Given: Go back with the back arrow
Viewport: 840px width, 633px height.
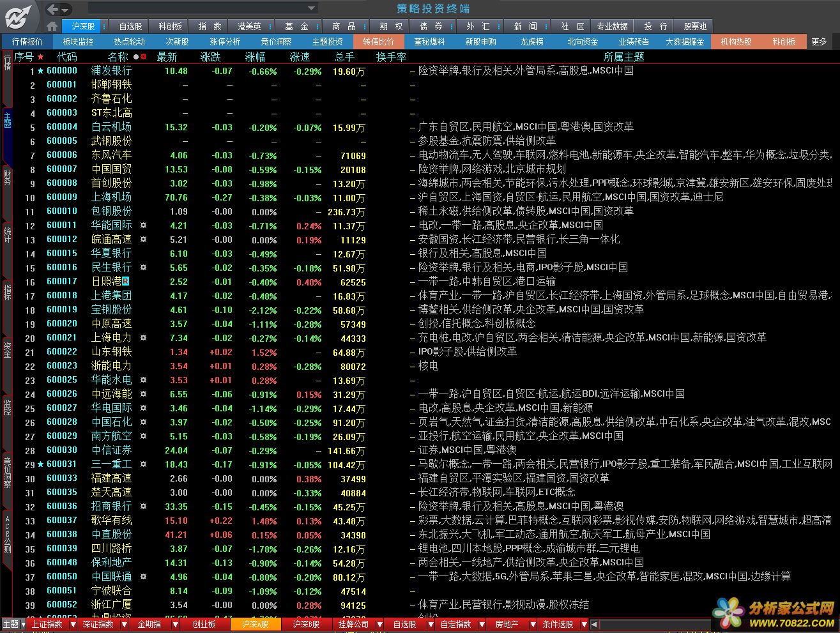Looking at the screenshot, I should pos(53,9).
